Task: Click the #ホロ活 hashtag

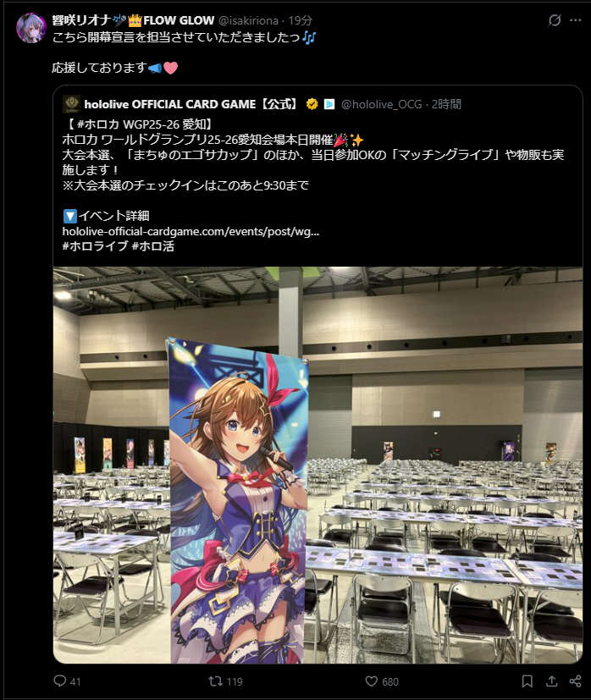Action: [x=152, y=246]
